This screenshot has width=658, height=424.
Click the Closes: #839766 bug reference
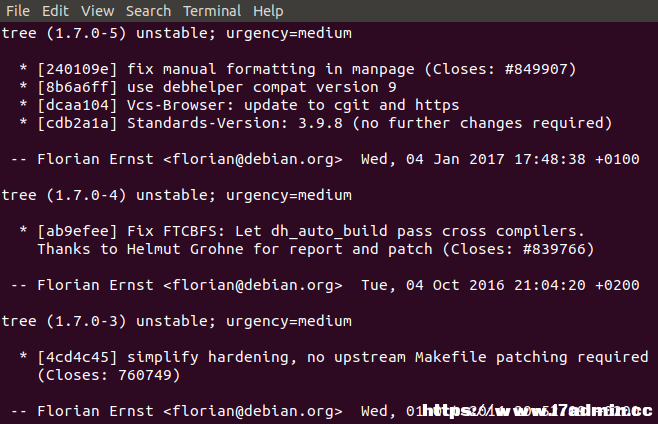click(x=518, y=249)
